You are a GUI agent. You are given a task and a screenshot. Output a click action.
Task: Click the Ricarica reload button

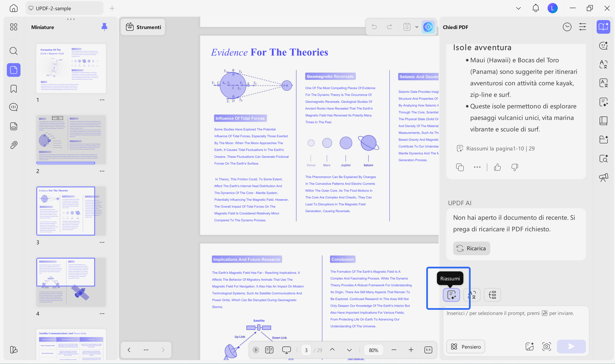[471, 248]
